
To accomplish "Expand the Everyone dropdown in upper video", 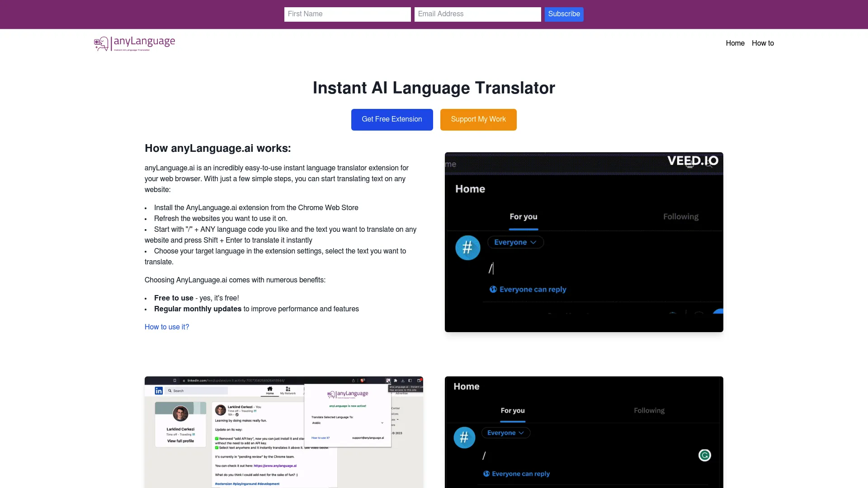I will tap(515, 242).
